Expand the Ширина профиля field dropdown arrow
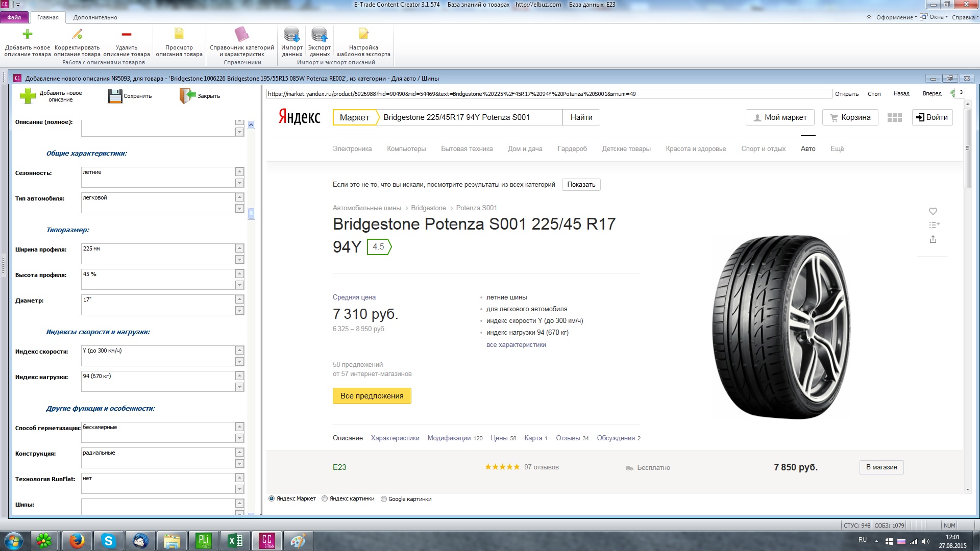Viewport: 980px width, 551px height. click(x=239, y=260)
